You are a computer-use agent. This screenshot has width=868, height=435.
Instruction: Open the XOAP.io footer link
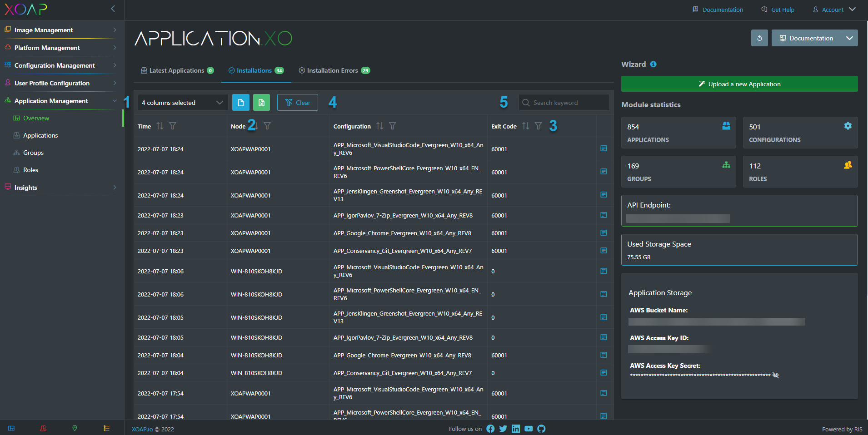coord(142,429)
